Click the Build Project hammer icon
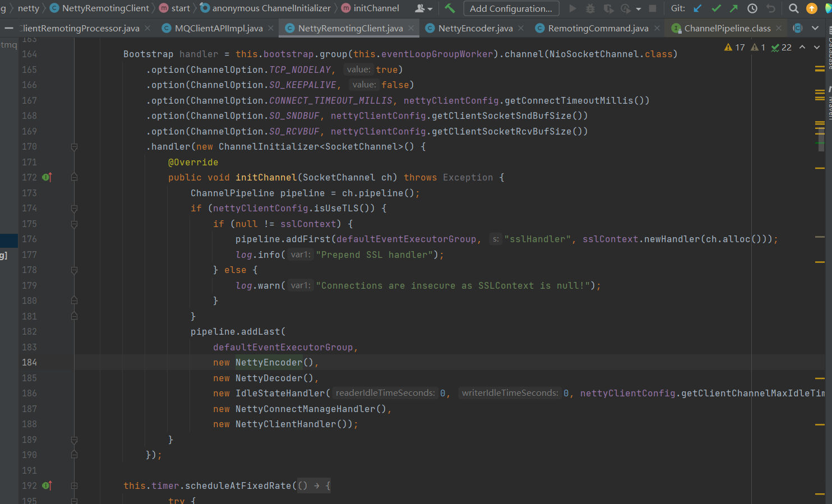The height and width of the screenshot is (504, 832). point(450,8)
